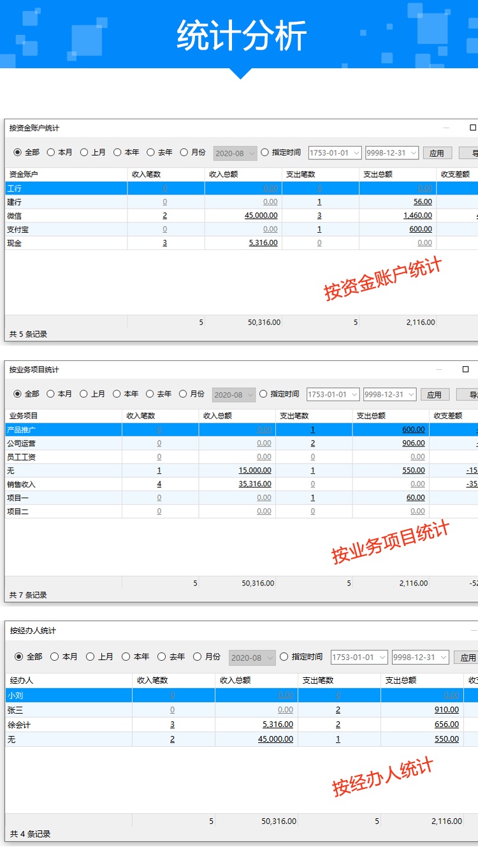Select 月份 radio in 按资金账户统计 window
The width and height of the screenshot is (478, 868).
pos(192,152)
